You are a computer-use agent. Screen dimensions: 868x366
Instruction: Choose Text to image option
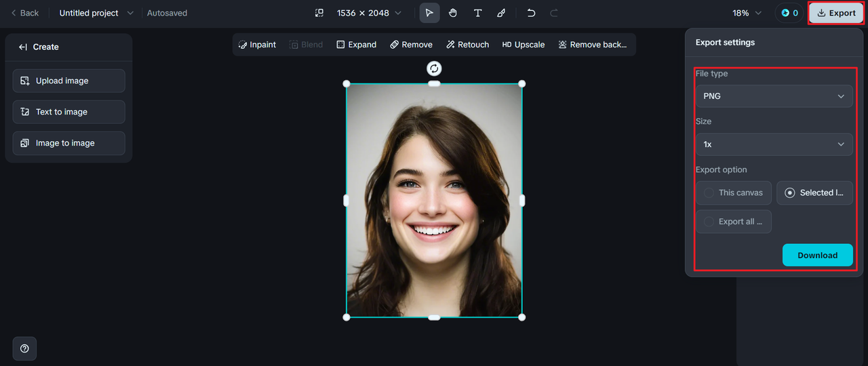[68, 112]
